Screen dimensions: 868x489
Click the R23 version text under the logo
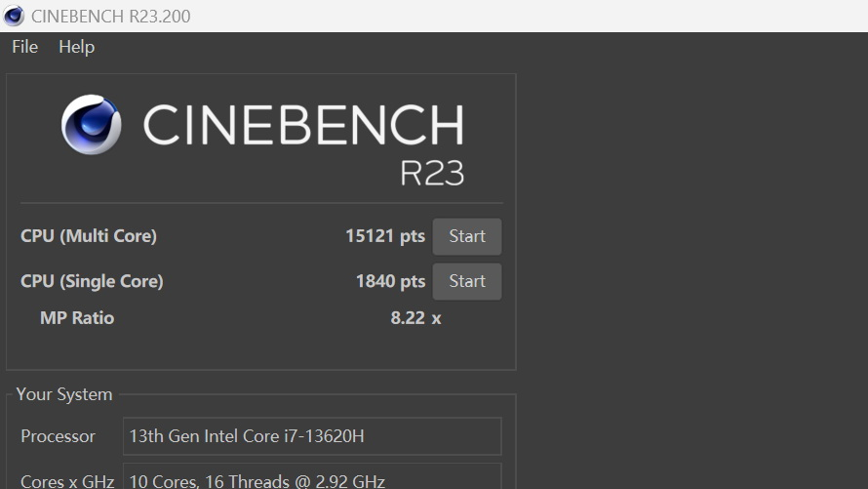tap(432, 174)
